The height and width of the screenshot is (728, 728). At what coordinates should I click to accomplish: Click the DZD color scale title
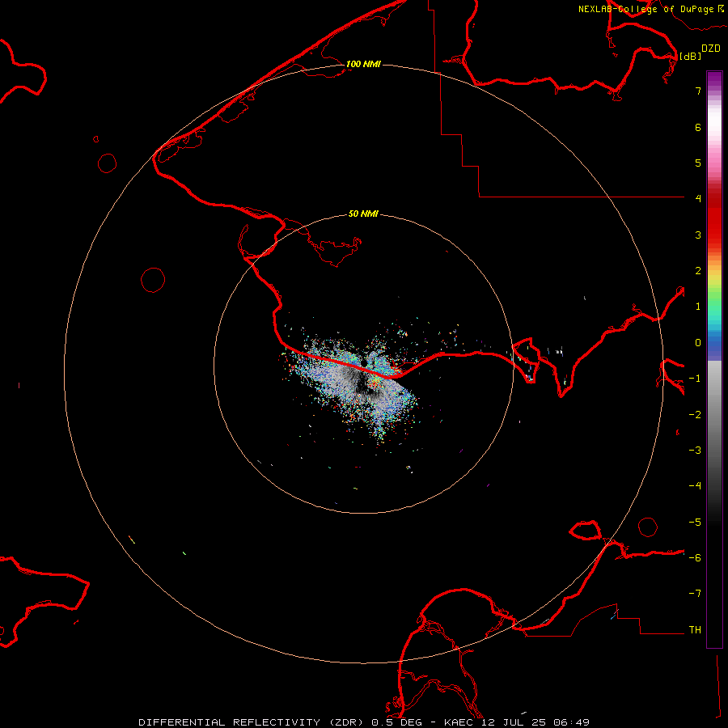(711, 49)
